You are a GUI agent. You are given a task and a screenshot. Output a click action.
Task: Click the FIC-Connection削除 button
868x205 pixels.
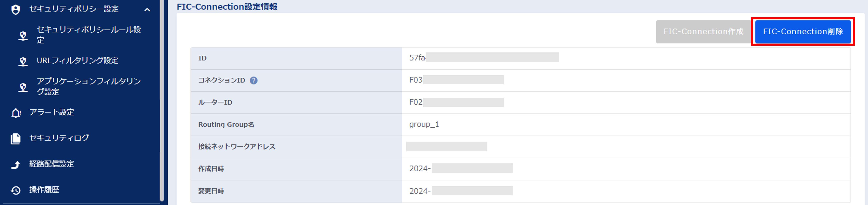coord(803,32)
